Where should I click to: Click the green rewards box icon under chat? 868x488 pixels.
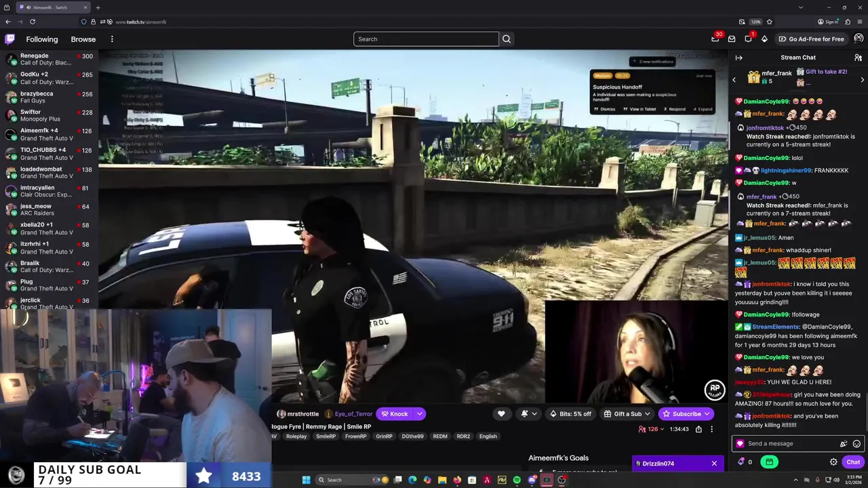[x=769, y=462]
